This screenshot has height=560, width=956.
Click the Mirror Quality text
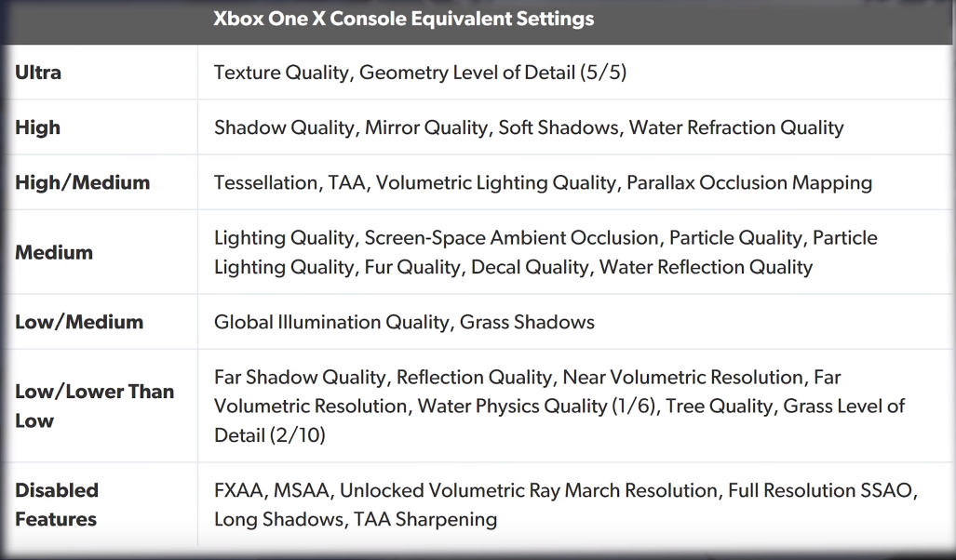426,127
